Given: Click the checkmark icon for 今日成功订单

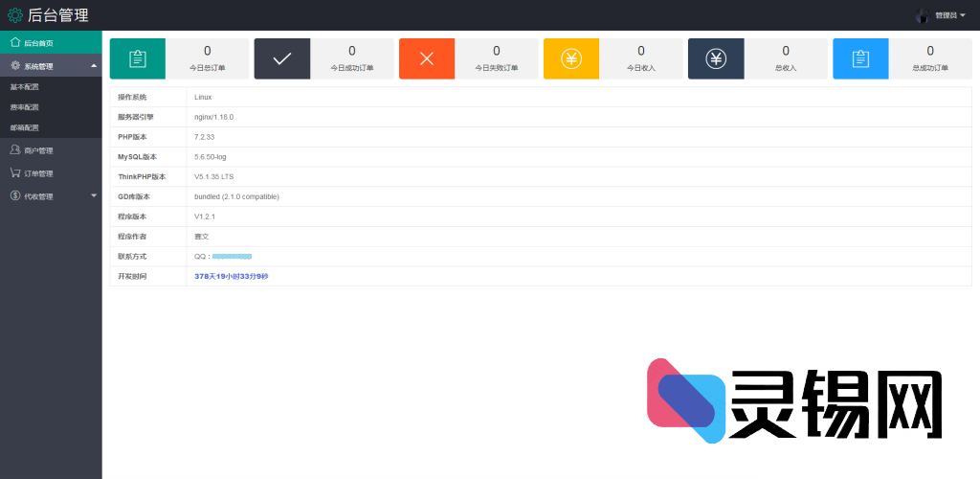Looking at the screenshot, I should pyautogui.click(x=282, y=58).
